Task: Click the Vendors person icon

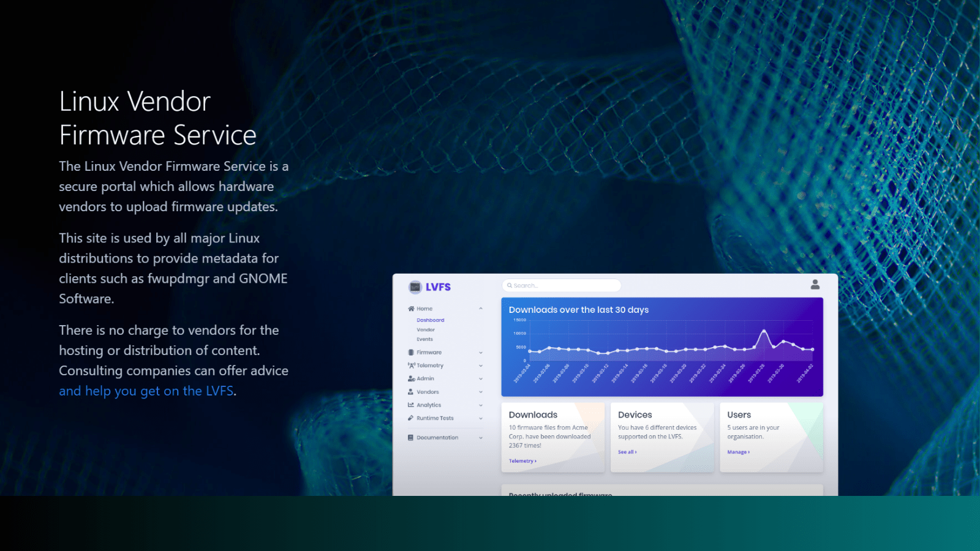Action: 411,392
